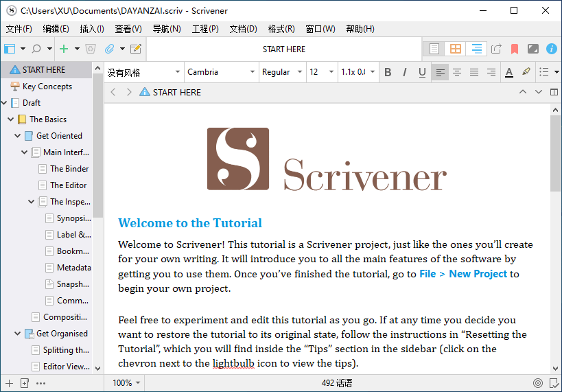Open Quick Reference edit icon
Screen dimensions: 562x392
136,49
